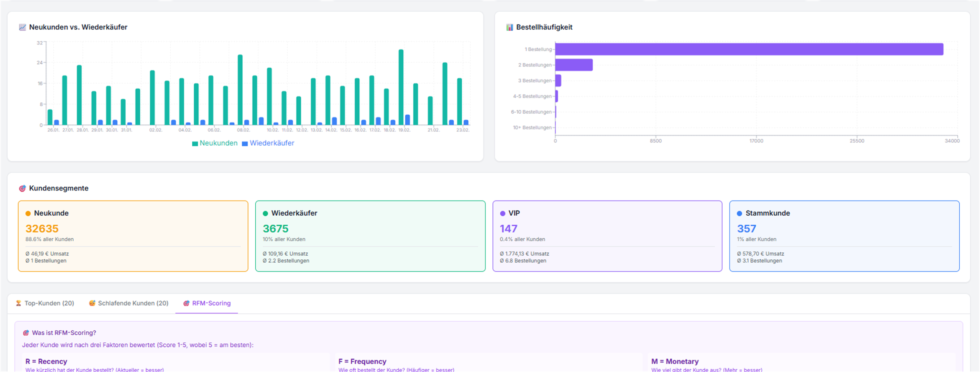Click the tallest Neukunden bar on 19.02.
The image size is (980, 372).
401,87
